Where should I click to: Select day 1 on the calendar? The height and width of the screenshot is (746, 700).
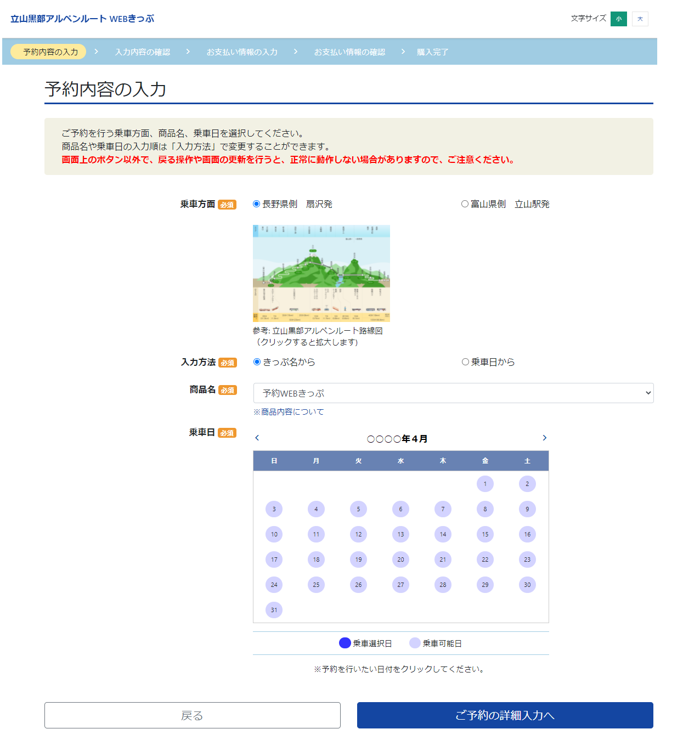tap(485, 484)
